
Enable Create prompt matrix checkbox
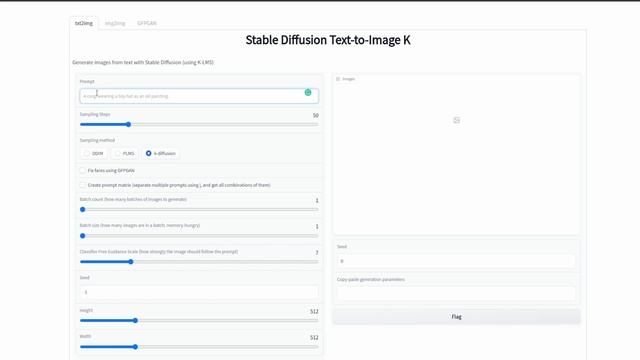click(83, 185)
